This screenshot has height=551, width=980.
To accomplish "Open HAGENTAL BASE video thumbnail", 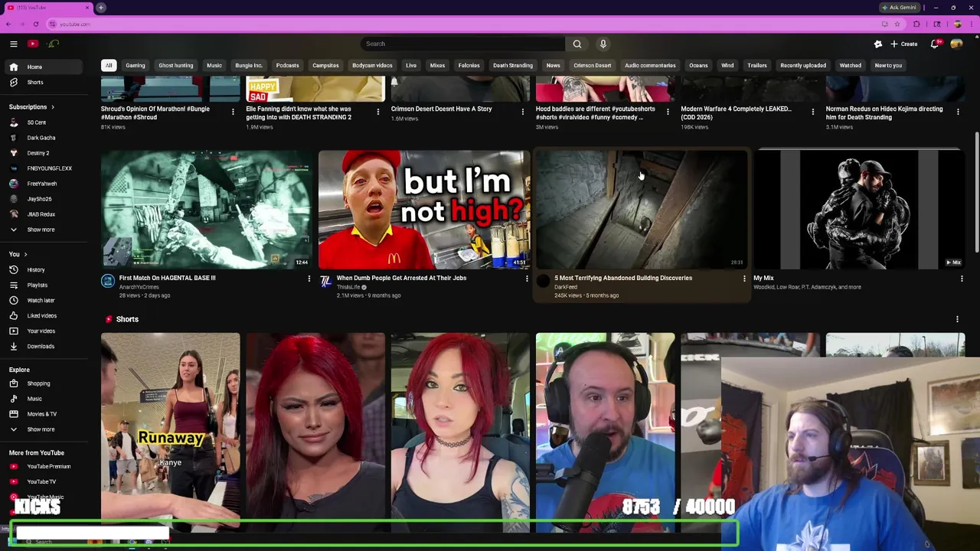I will pos(206,210).
